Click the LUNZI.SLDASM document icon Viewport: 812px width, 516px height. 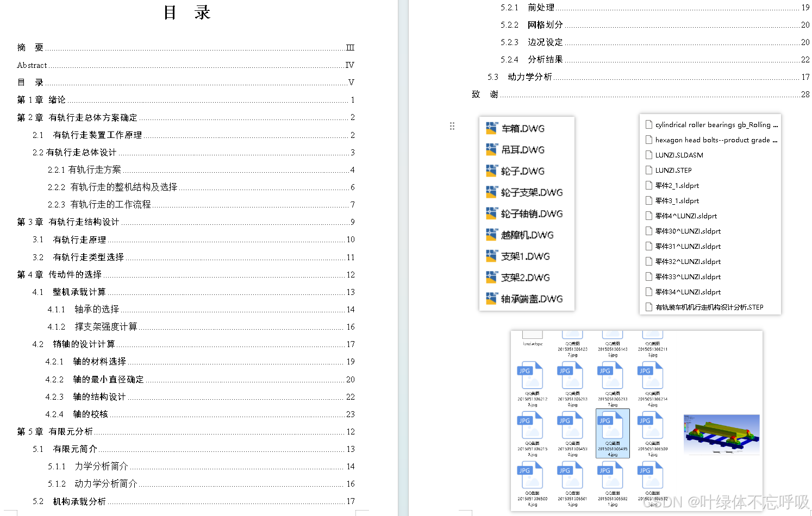click(x=648, y=155)
